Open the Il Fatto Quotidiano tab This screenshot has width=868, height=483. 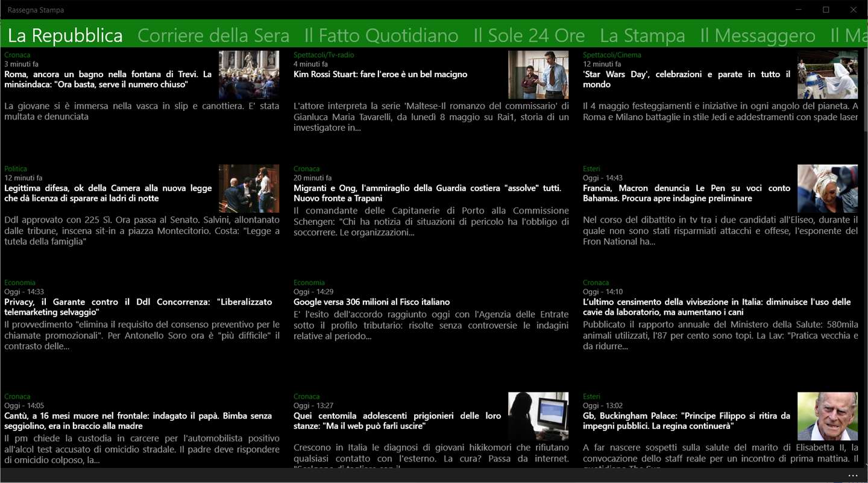(x=381, y=36)
